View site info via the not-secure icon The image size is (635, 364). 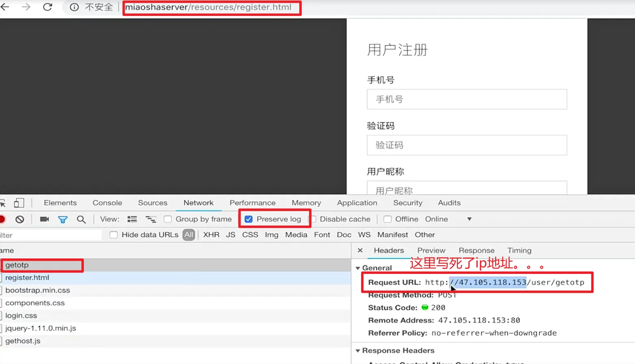pos(74,7)
